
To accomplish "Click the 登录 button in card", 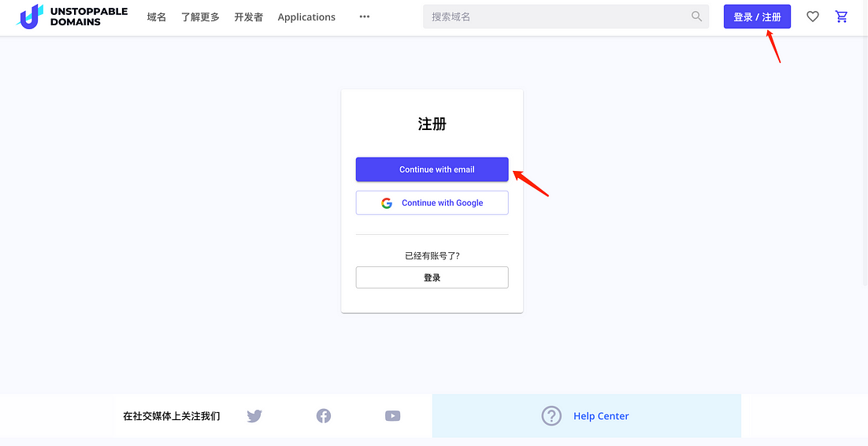I will pyautogui.click(x=432, y=277).
